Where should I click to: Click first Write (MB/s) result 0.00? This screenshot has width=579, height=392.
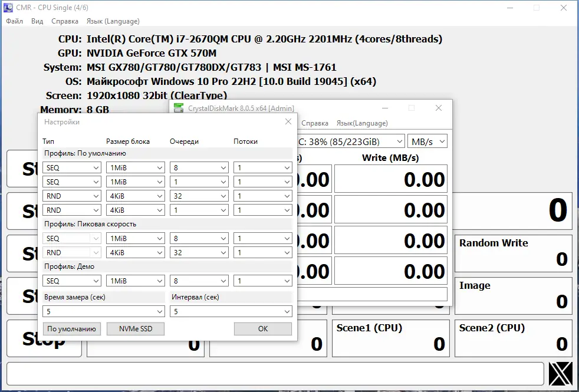tap(391, 179)
